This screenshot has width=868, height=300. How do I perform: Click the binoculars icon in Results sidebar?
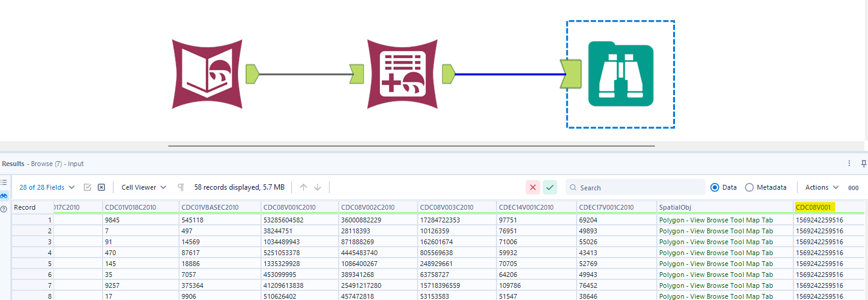pos(4,195)
